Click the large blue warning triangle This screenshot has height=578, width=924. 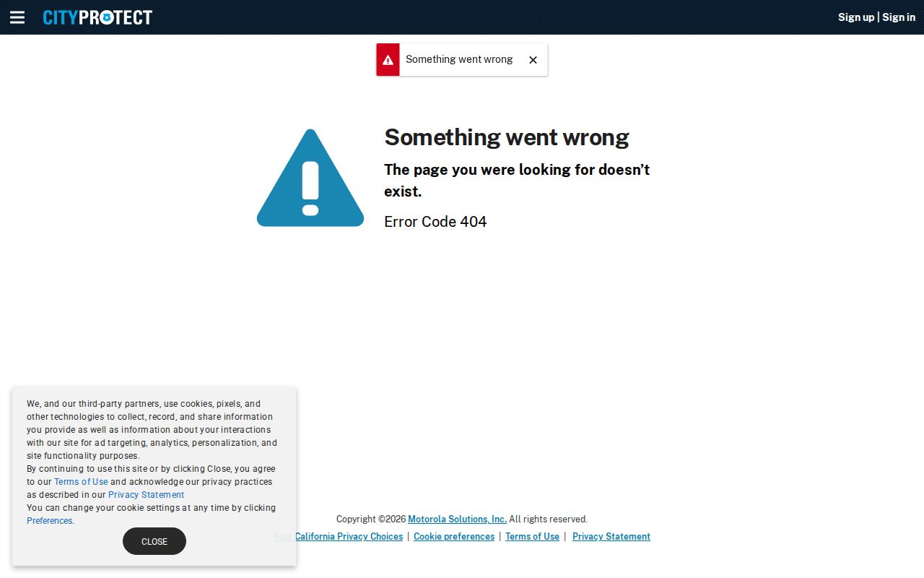(x=310, y=178)
